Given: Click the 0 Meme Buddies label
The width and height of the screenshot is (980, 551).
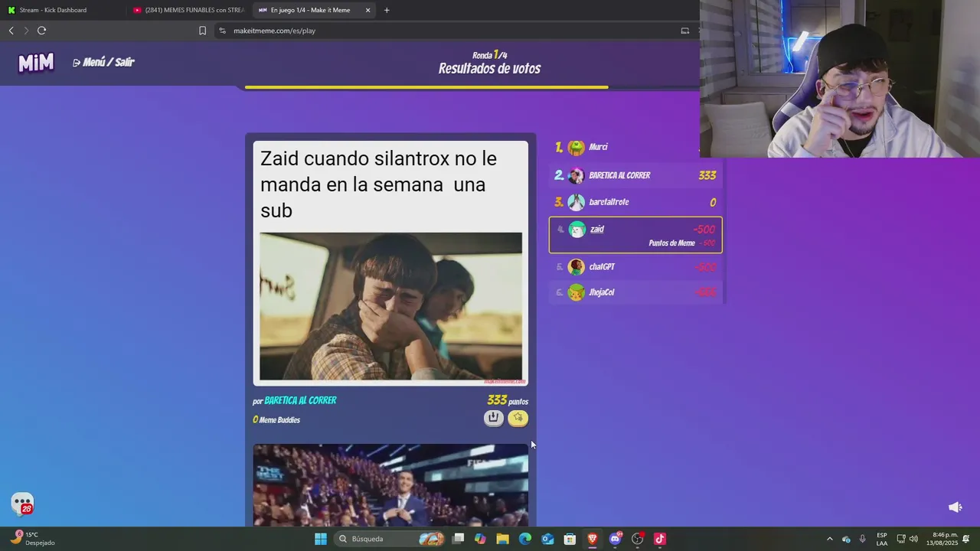Looking at the screenshot, I should pos(276,419).
